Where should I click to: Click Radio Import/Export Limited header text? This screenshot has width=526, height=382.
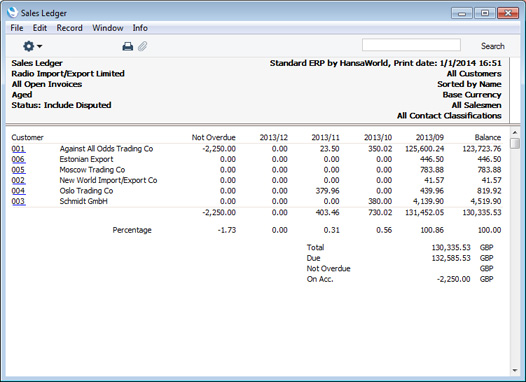(x=68, y=74)
